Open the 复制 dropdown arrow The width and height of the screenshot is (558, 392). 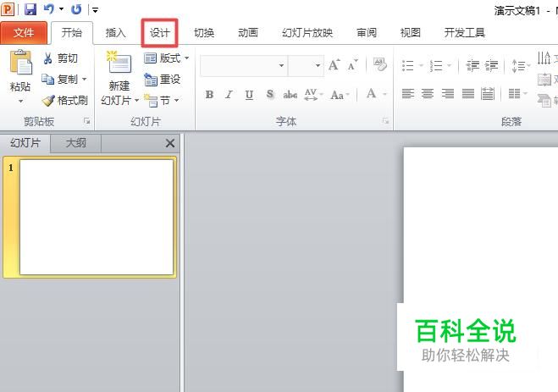[85, 79]
